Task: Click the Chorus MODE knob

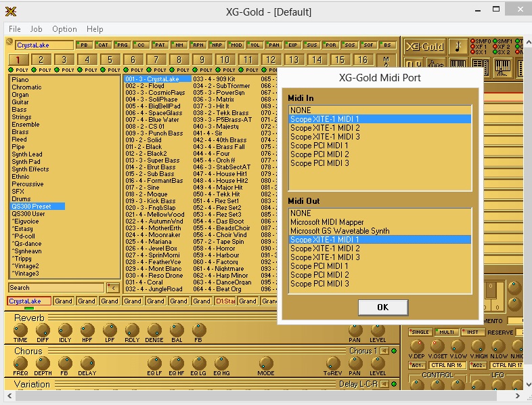Action: 265,363
